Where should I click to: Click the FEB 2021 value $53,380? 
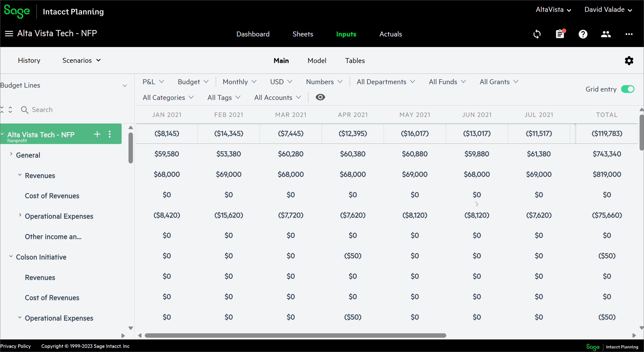228,154
